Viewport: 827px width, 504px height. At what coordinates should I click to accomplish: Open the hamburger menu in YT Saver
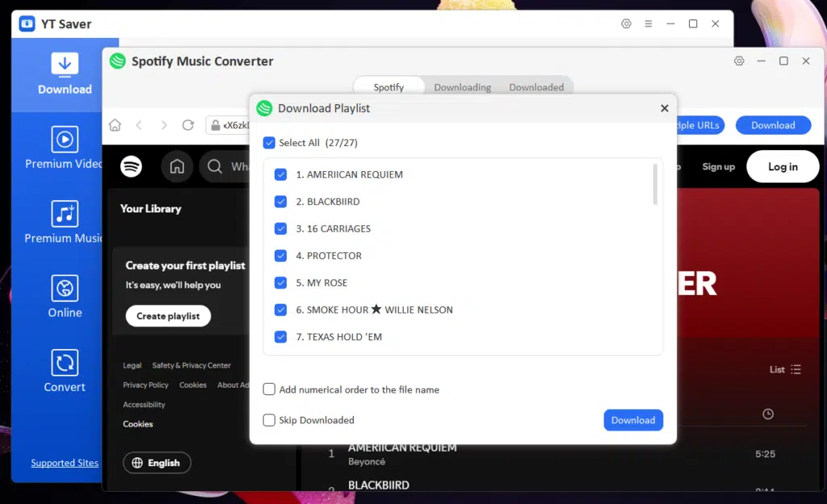click(x=648, y=23)
